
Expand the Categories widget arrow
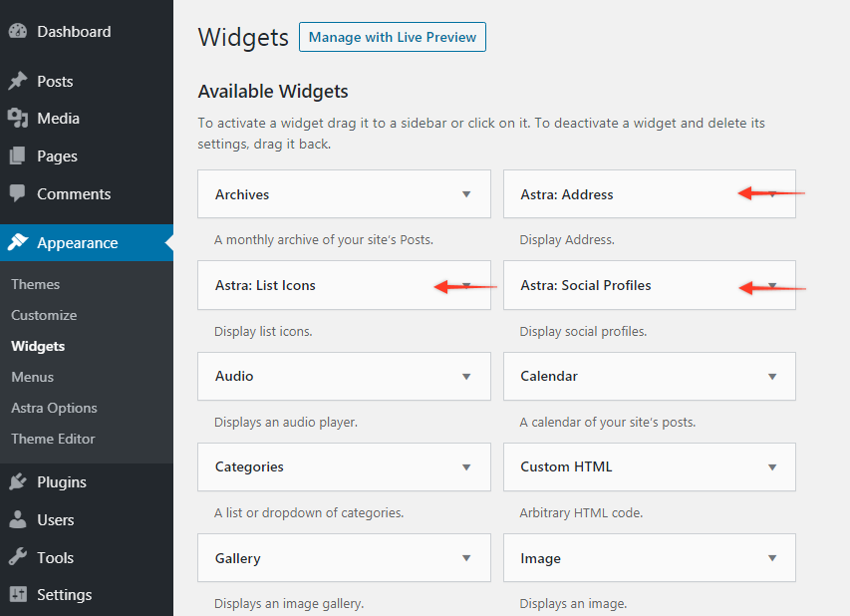tap(466, 466)
